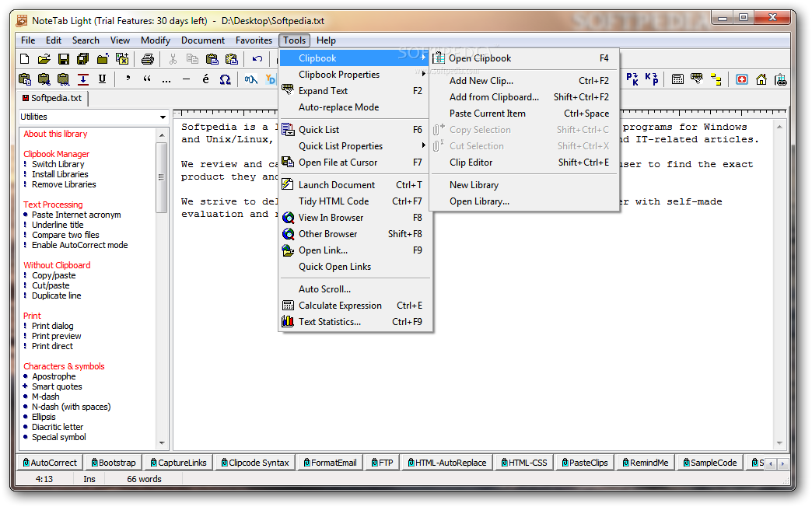Open the Modify menu

tap(156, 40)
